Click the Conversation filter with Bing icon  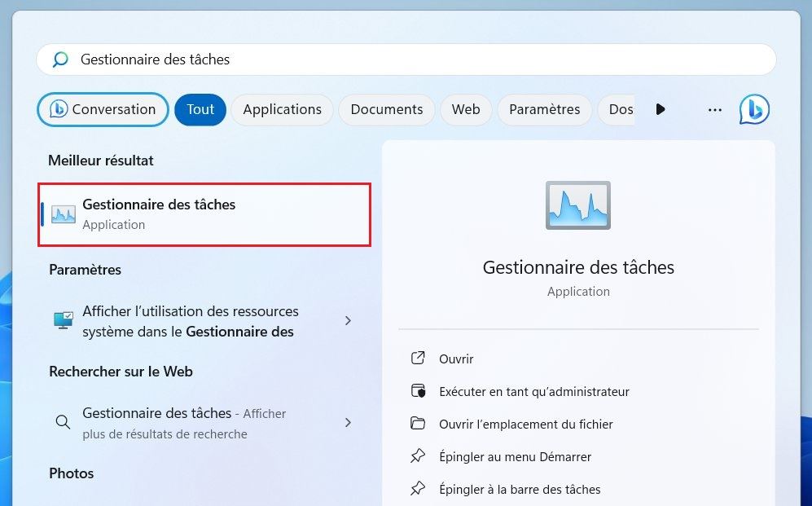(103, 109)
